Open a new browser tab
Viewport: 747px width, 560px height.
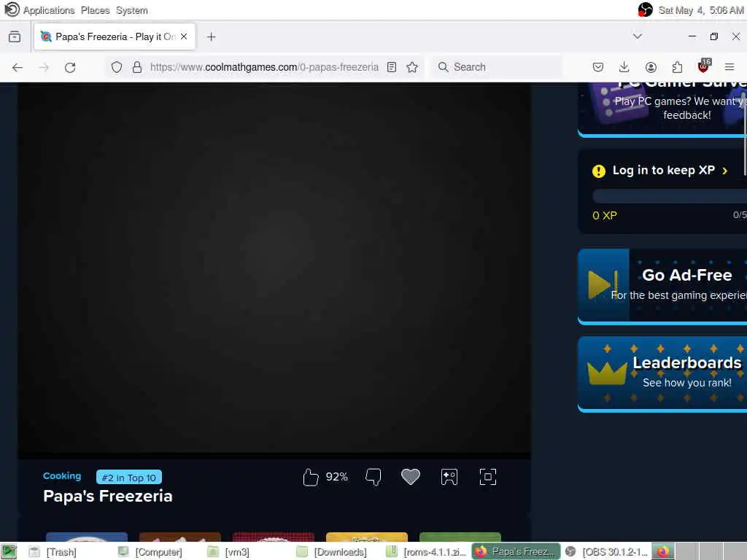(x=212, y=36)
